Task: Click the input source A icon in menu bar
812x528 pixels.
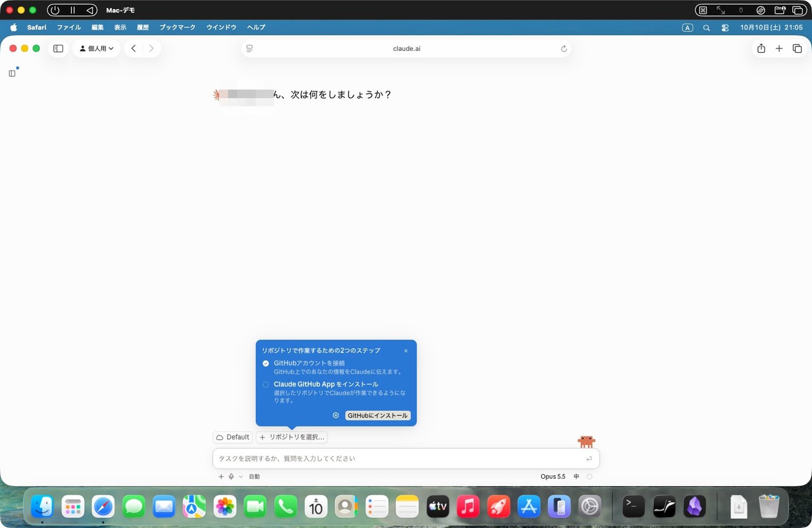Action: point(687,28)
